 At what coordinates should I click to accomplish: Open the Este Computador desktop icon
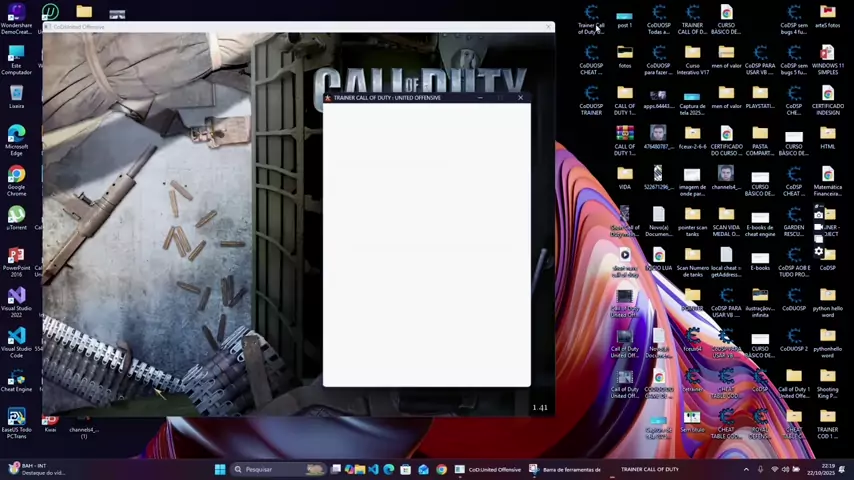tap(16, 54)
